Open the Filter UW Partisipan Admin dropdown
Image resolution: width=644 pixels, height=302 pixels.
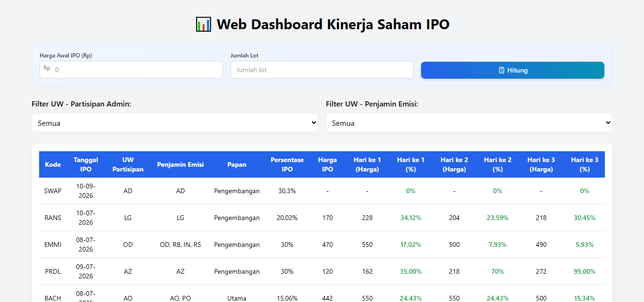click(x=175, y=123)
